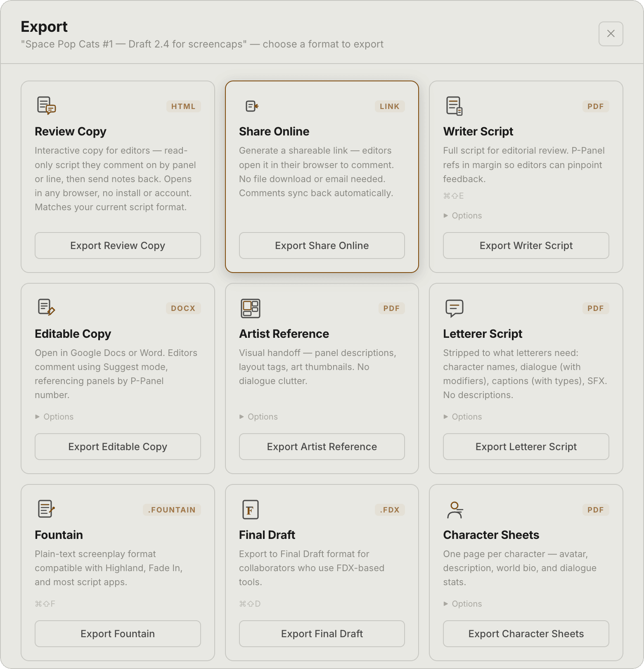Click the Export Review Copy button
Image resolution: width=644 pixels, height=669 pixels.
tap(118, 246)
